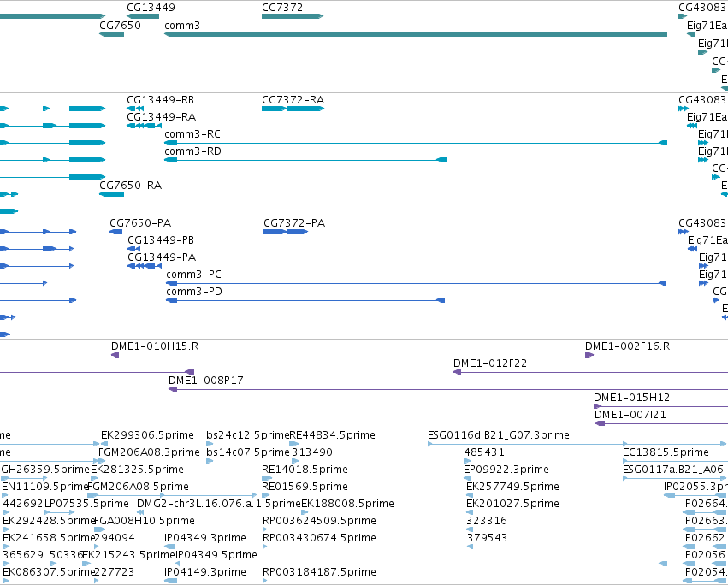Select the LP07535.5prime label

point(86,504)
